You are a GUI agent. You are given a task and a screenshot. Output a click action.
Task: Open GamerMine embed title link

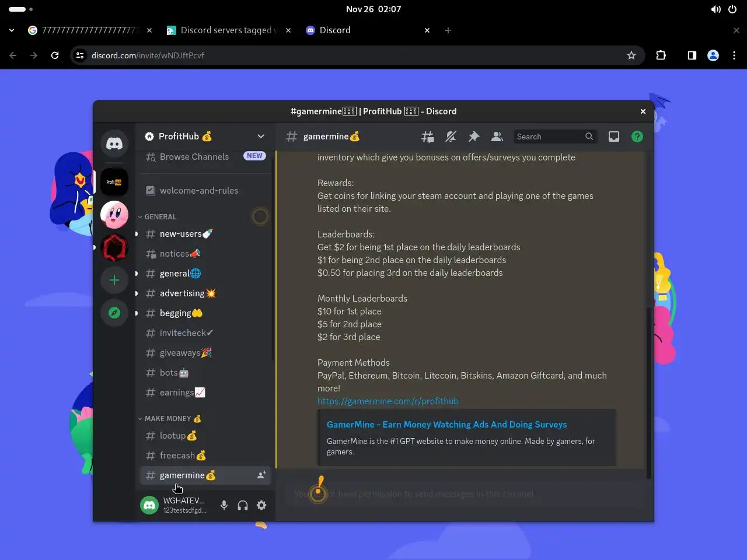coord(446,425)
